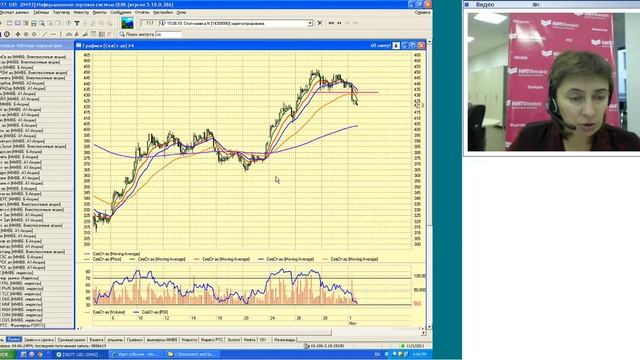Click first quick launch icon in taskbar
640x360 pixels.
coord(24,355)
